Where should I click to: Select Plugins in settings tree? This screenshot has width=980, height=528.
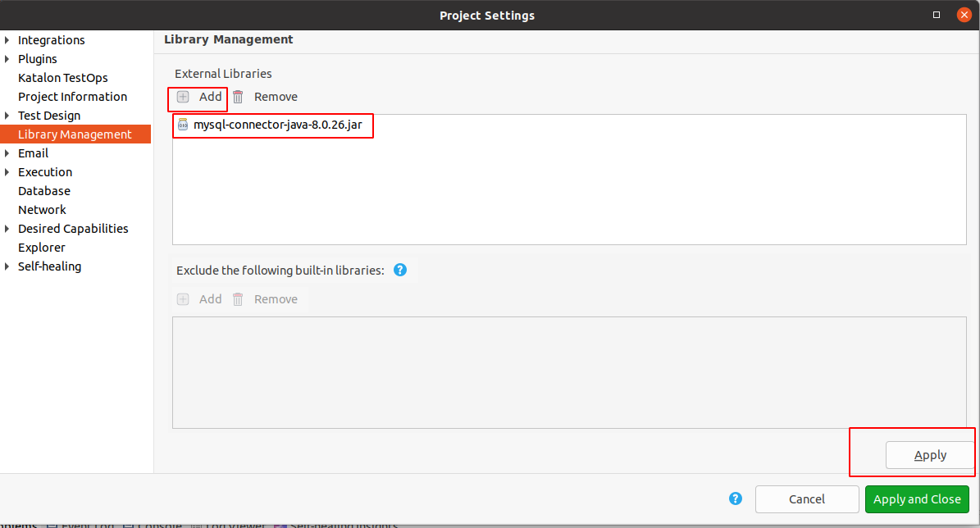tap(38, 59)
